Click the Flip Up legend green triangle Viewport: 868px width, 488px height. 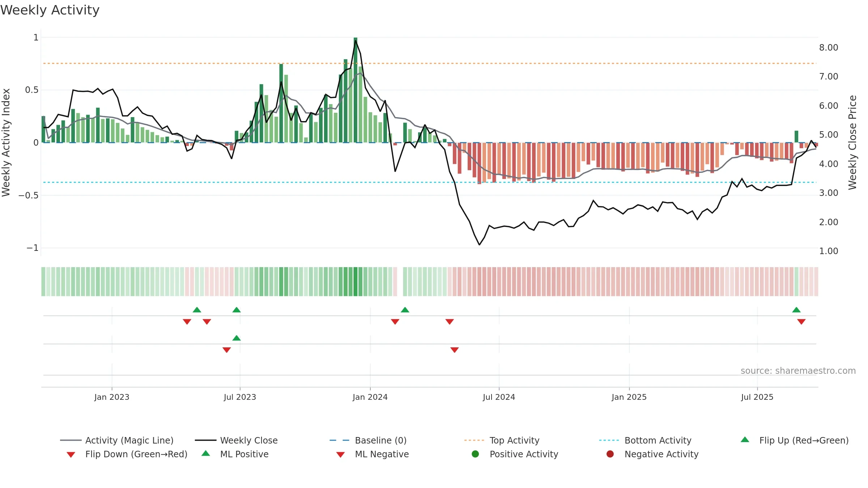[745, 440]
